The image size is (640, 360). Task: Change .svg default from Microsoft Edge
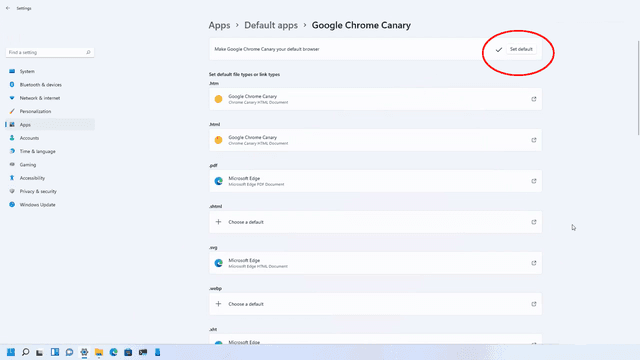376,263
